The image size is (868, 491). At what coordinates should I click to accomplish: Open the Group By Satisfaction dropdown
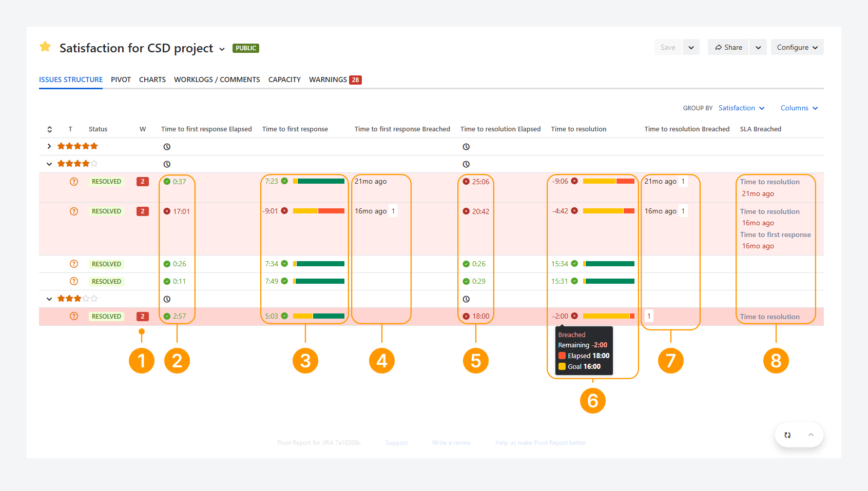[741, 108]
